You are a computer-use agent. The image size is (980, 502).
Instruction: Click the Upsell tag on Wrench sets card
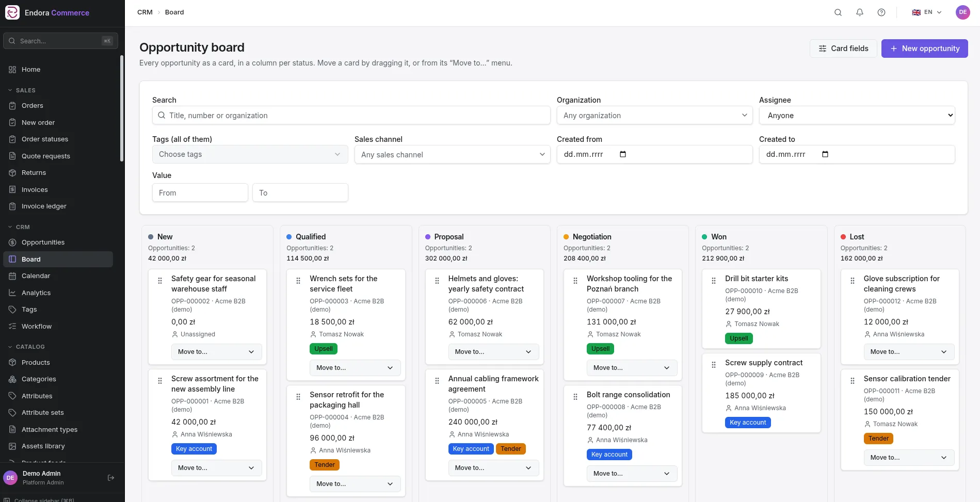pos(324,349)
